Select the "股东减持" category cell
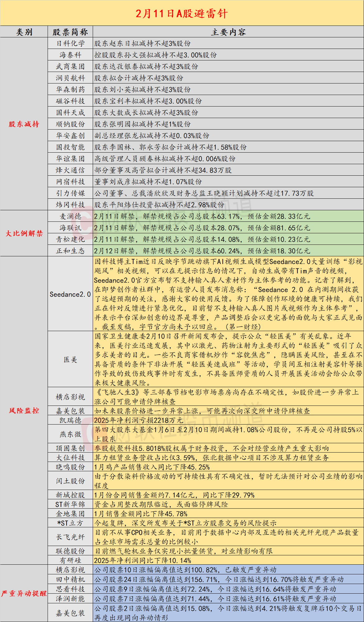 point(24,124)
